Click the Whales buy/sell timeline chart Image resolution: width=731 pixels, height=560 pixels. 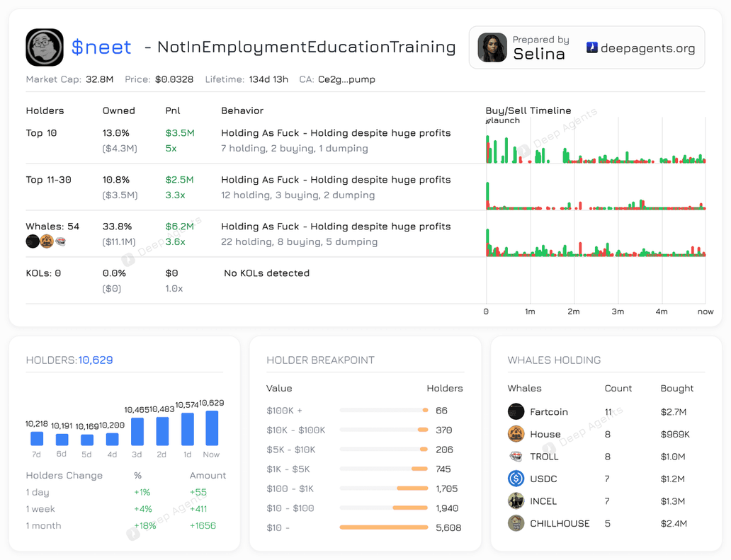pyautogui.click(x=596, y=242)
